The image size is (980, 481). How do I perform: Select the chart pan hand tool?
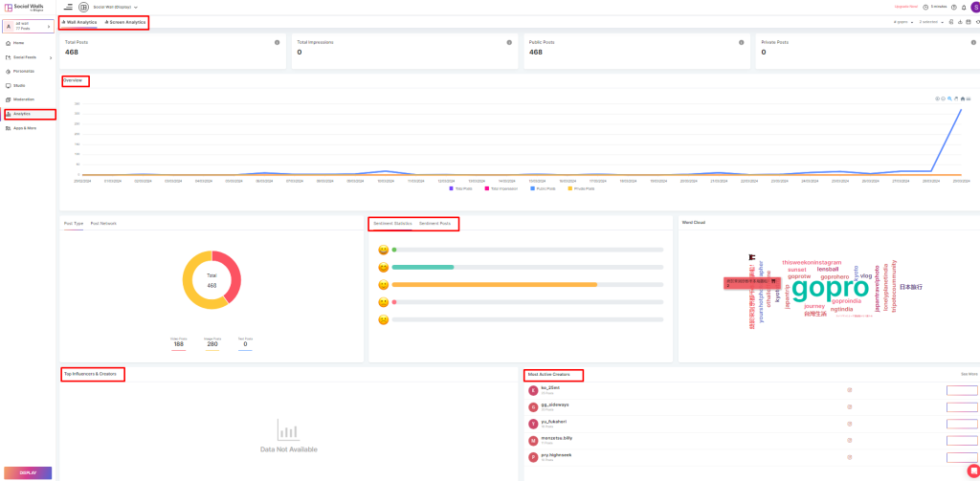[956, 98]
